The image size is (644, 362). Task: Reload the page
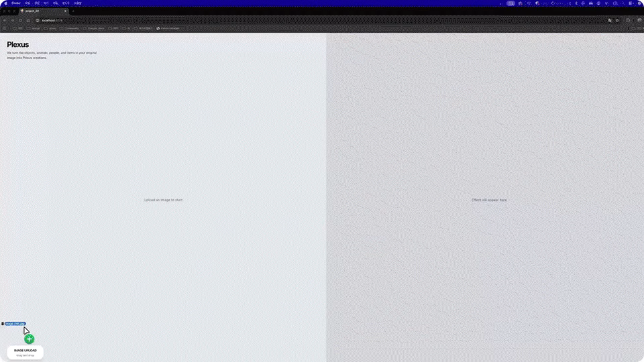(20, 20)
